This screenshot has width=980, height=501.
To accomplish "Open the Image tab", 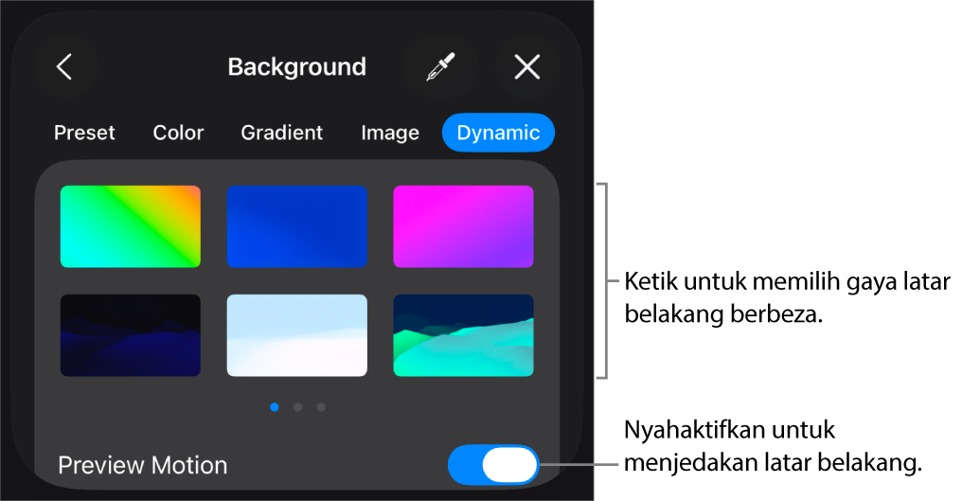I will [390, 133].
